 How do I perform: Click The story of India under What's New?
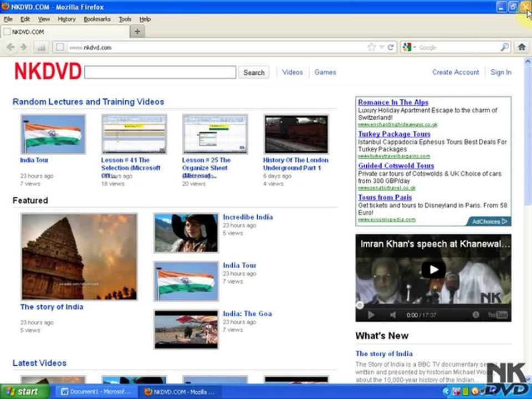pos(384,354)
